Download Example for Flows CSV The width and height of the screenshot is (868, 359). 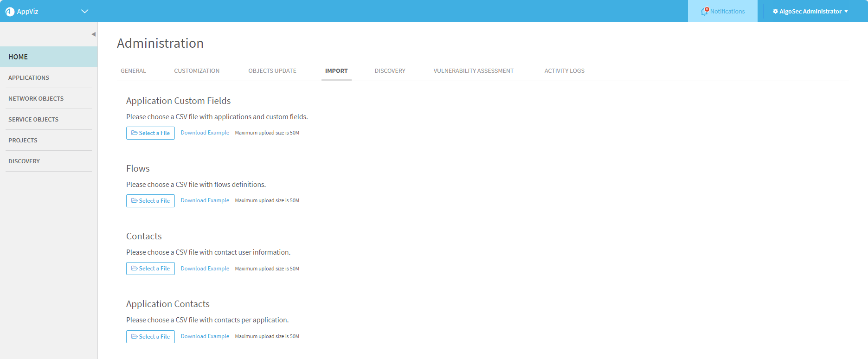(x=205, y=200)
